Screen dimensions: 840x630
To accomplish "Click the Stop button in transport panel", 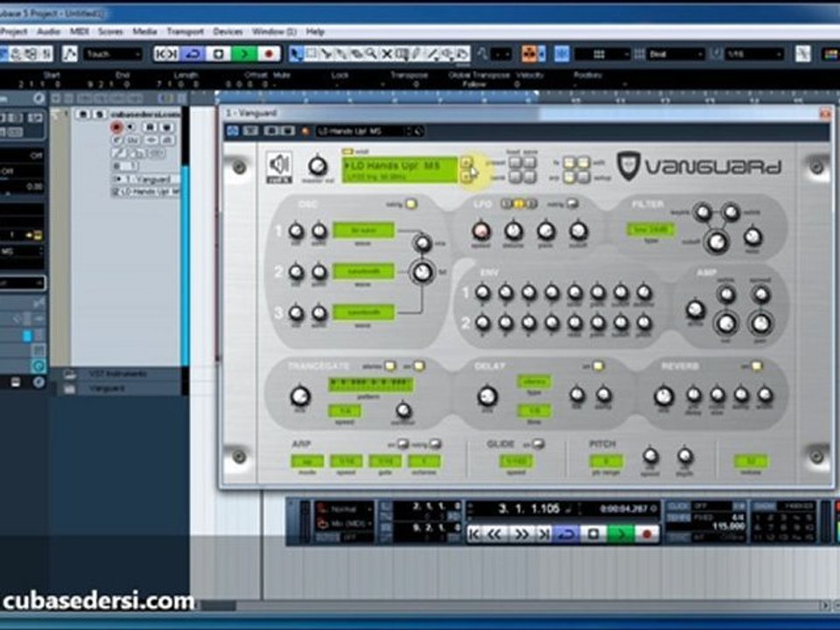I will [593, 534].
